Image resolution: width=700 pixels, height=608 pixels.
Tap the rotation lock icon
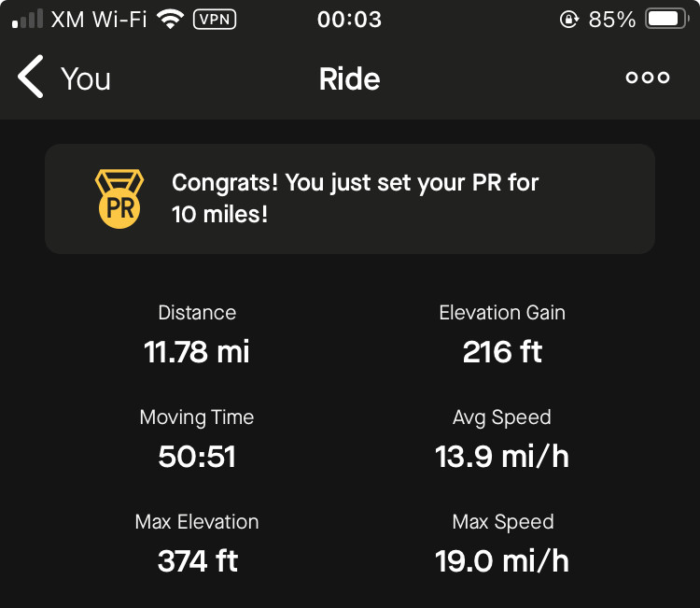[568, 20]
